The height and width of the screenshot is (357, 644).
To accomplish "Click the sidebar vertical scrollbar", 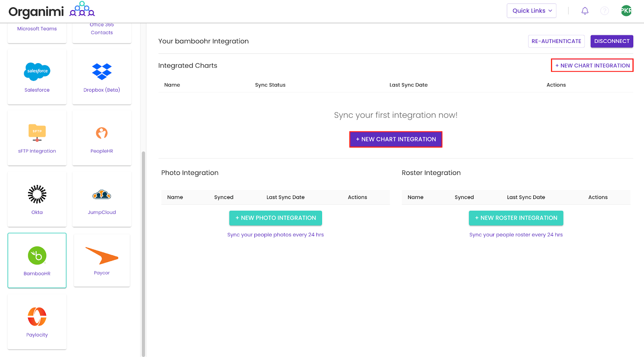I will (x=143, y=253).
